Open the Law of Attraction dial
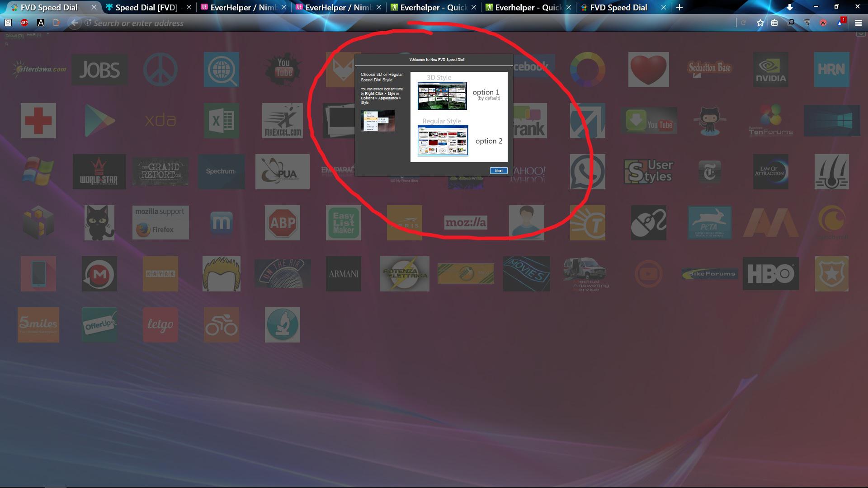Screen dimensions: 868x488 click(771, 172)
